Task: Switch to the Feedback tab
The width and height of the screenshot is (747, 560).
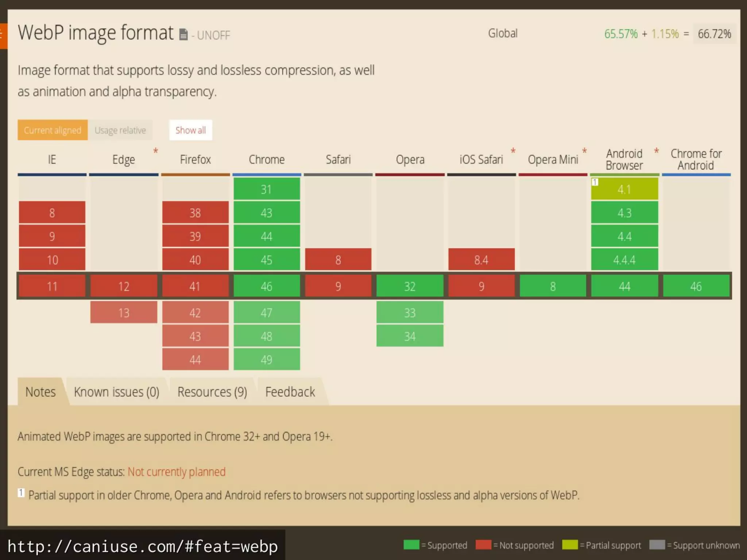Action: pyautogui.click(x=290, y=392)
